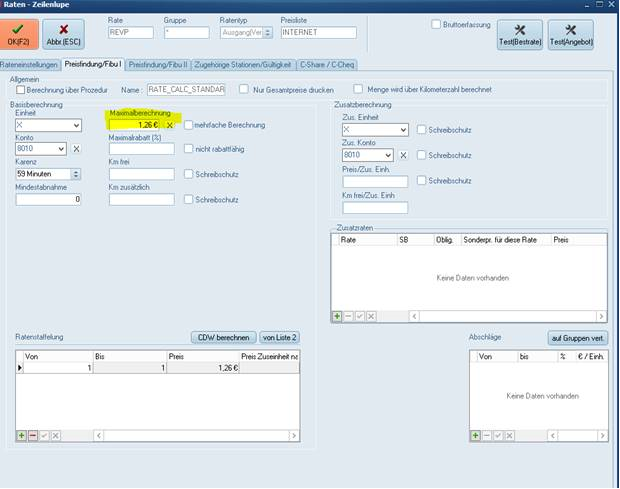Run the Test(Angebot) tools button
The width and height of the screenshot is (620, 489).
(x=570, y=35)
